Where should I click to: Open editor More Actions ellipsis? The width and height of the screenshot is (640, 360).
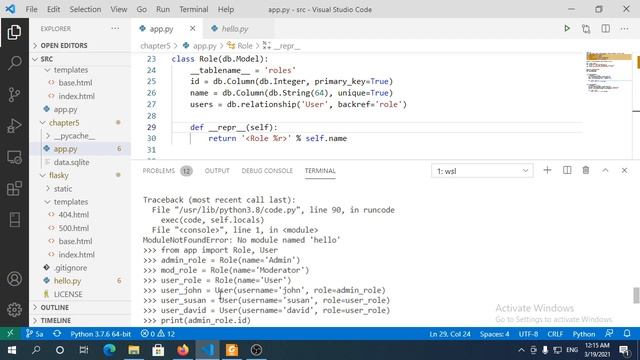click(624, 29)
